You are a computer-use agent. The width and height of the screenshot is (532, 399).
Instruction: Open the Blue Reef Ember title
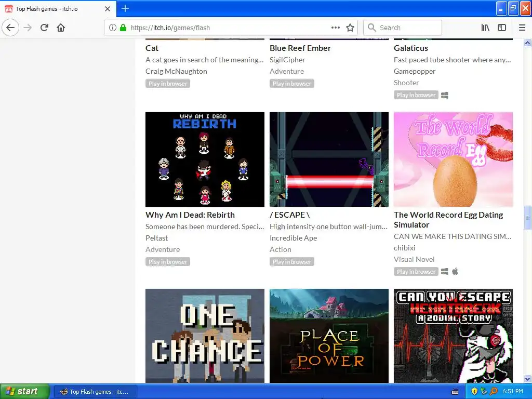[x=300, y=48]
